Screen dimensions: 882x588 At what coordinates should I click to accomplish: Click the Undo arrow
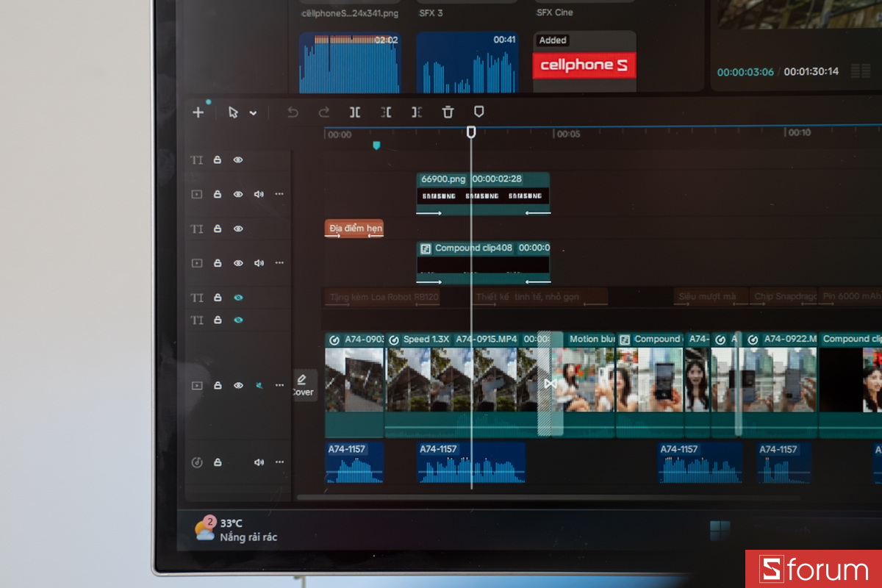tap(293, 112)
